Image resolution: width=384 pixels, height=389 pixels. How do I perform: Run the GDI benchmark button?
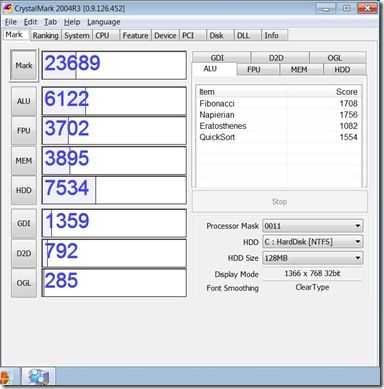[24, 223]
